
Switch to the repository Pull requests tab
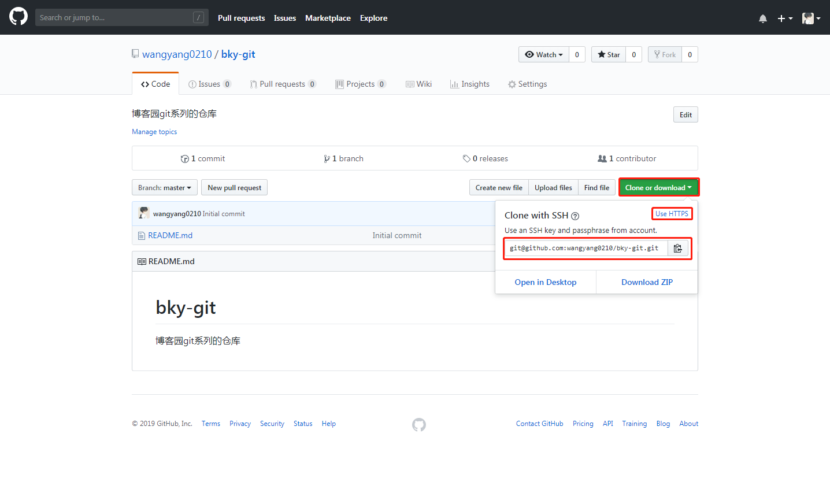point(283,84)
